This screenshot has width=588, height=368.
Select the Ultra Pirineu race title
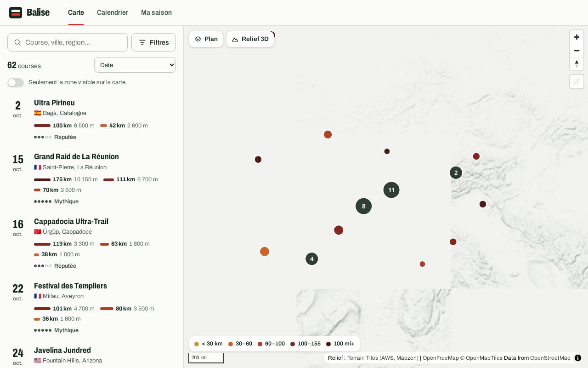54,103
